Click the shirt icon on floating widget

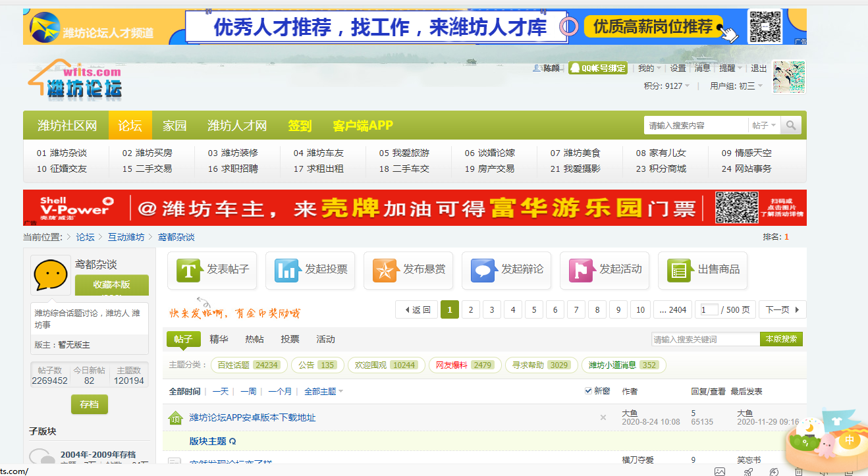click(837, 421)
